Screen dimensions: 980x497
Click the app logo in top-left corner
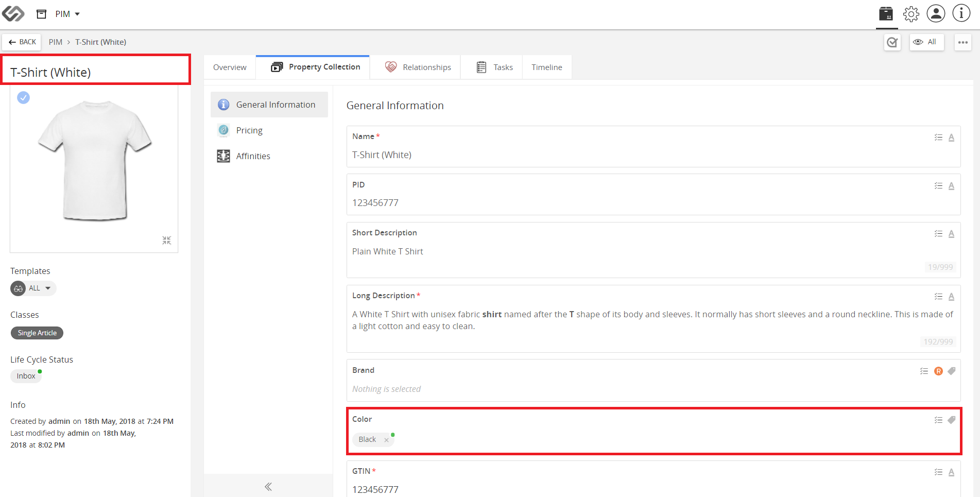click(13, 14)
